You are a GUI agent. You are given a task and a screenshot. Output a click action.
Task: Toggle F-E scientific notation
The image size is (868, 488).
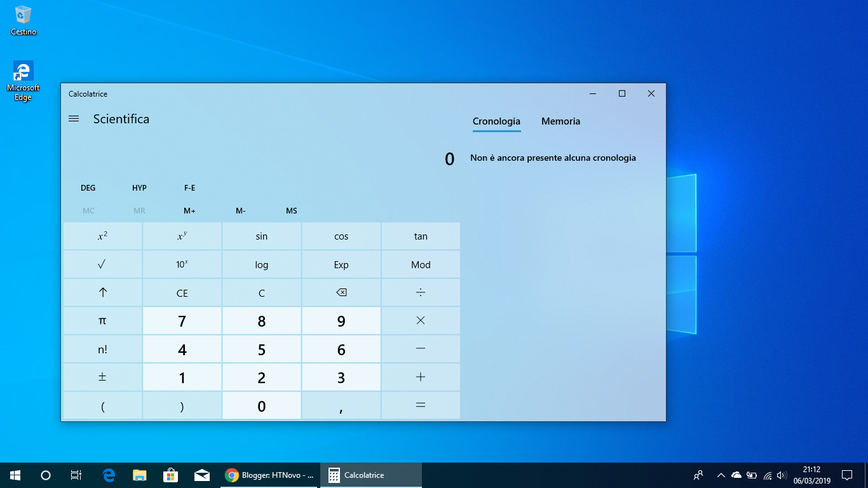189,187
